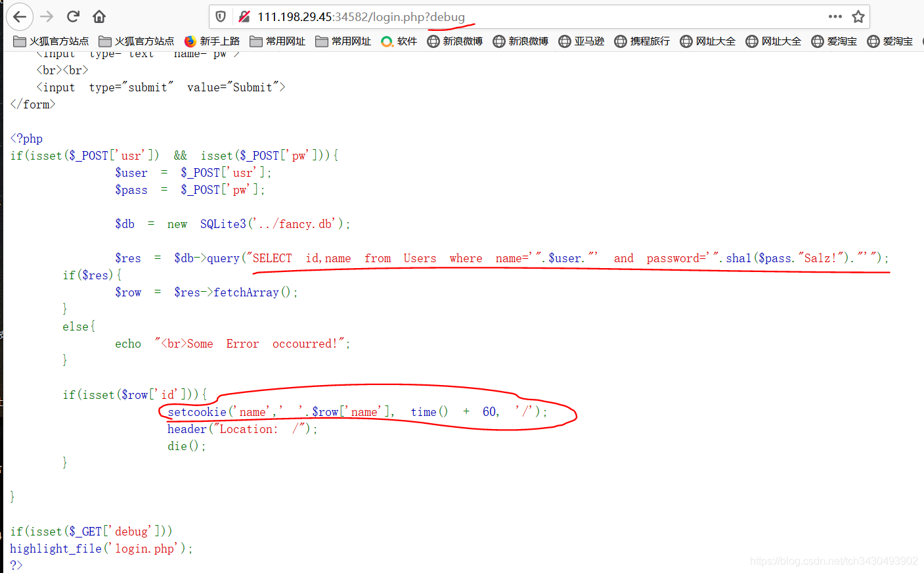
Task: Click the SELECT id,name query text
Action: [570, 258]
